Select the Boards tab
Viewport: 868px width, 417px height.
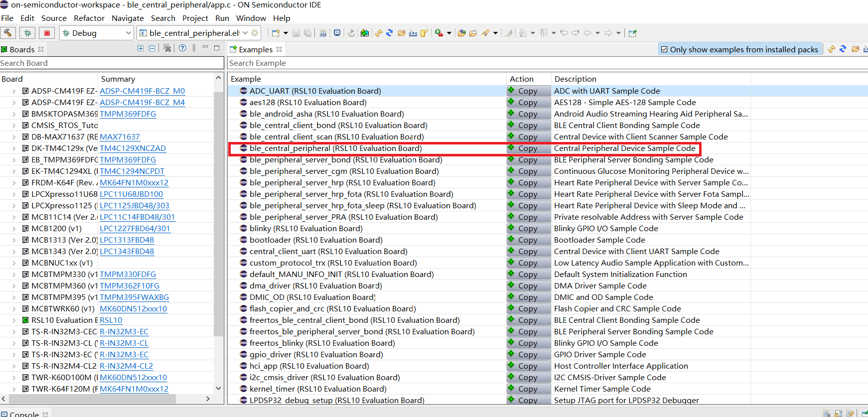coord(22,49)
